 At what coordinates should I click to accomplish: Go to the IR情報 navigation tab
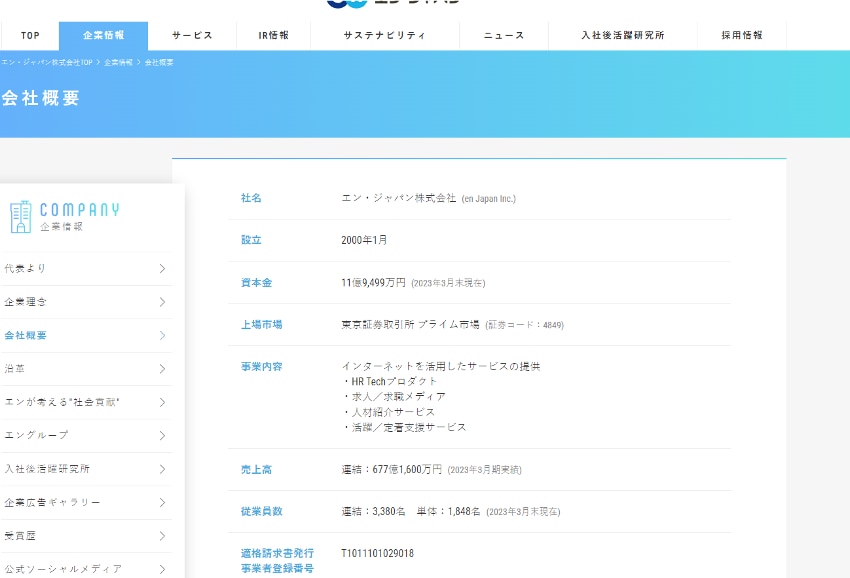pyautogui.click(x=274, y=36)
